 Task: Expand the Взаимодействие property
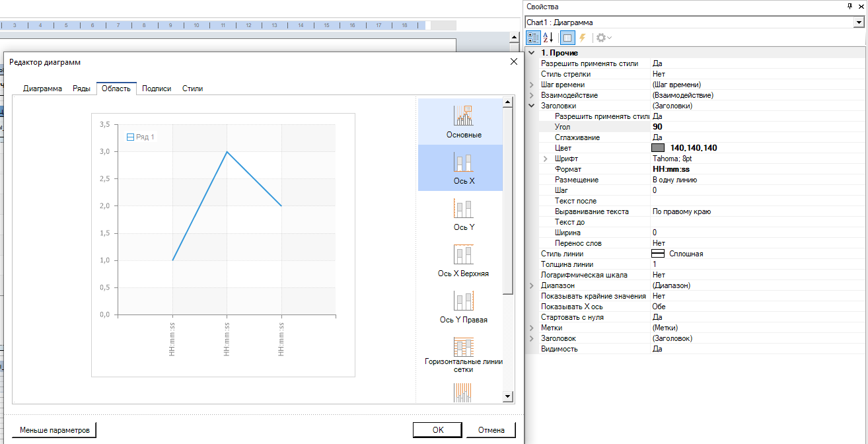pyautogui.click(x=532, y=95)
